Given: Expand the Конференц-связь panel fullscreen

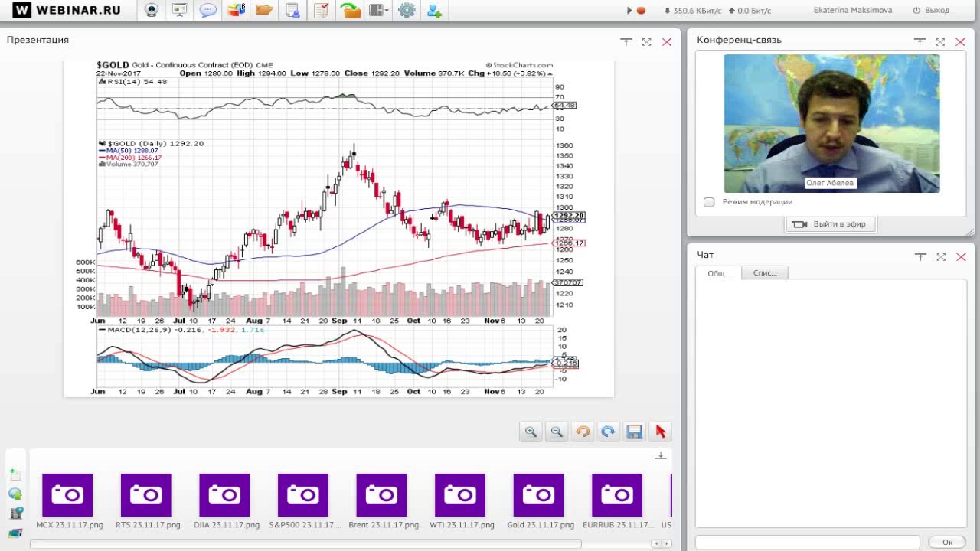Looking at the screenshot, I should point(940,42).
